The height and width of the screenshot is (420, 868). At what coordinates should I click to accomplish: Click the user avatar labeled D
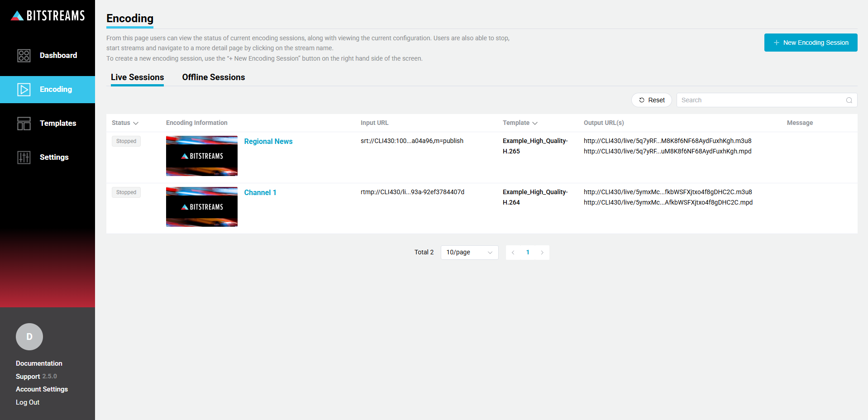(x=29, y=337)
